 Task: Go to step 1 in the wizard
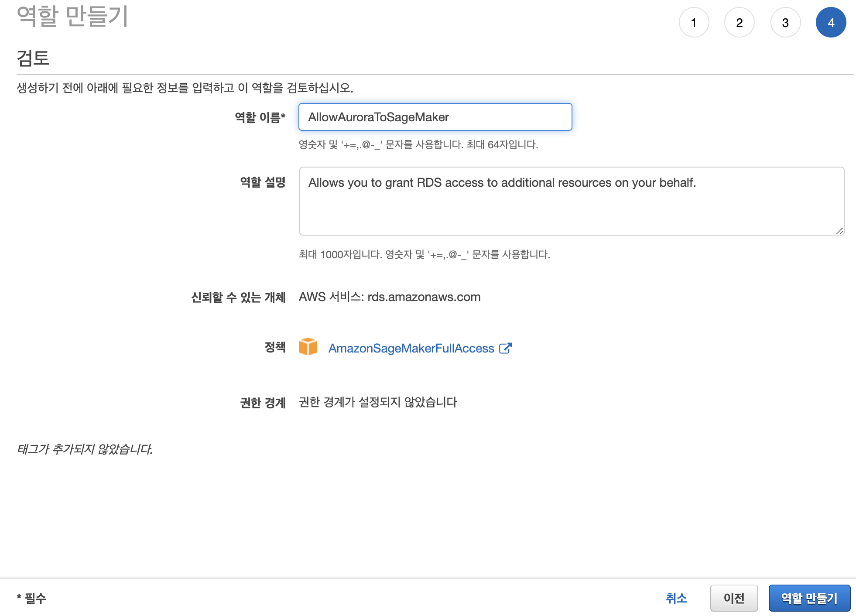(694, 23)
